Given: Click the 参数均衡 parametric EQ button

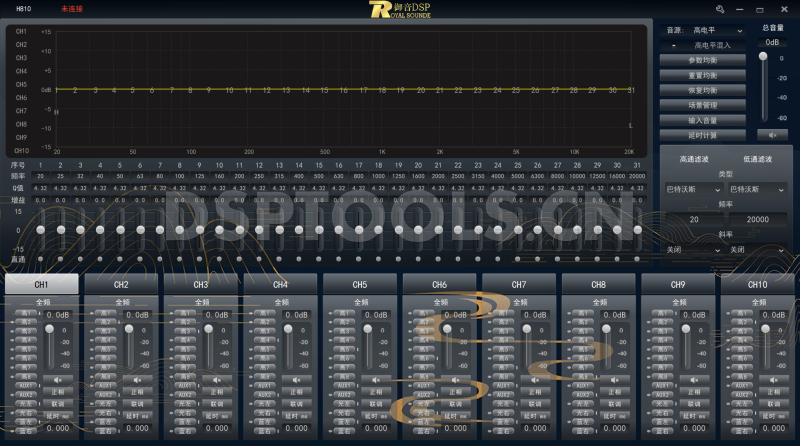Looking at the screenshot, I should click(x=703, y=60).
